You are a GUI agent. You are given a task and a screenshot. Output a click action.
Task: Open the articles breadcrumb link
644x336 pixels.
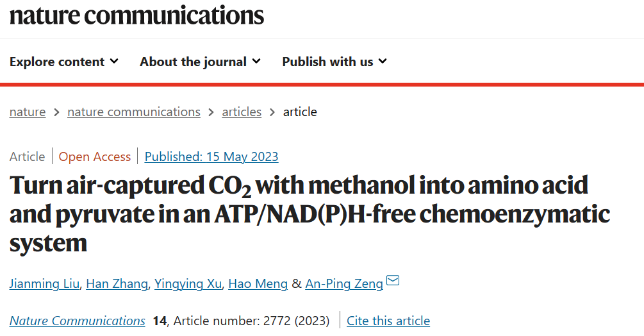point(242,112)
